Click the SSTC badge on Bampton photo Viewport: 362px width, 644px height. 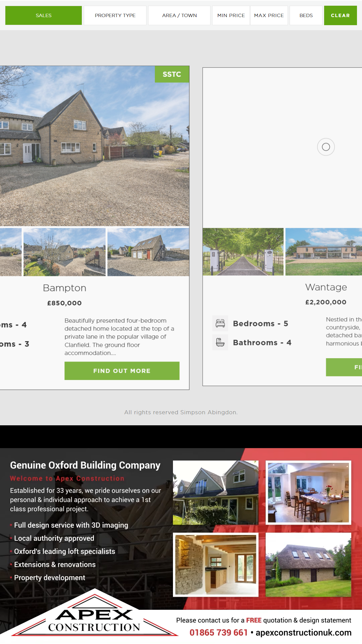click(x=172, y=74)
